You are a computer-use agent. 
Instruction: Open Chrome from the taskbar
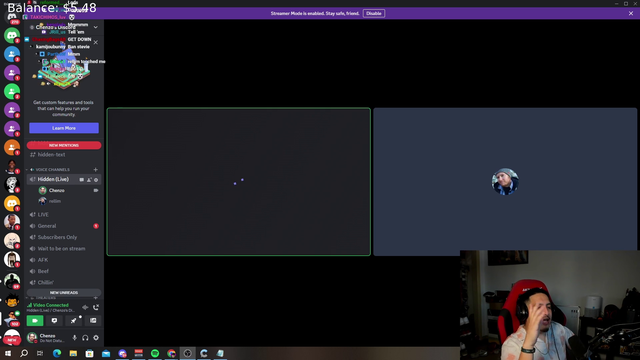click(171, 353)
